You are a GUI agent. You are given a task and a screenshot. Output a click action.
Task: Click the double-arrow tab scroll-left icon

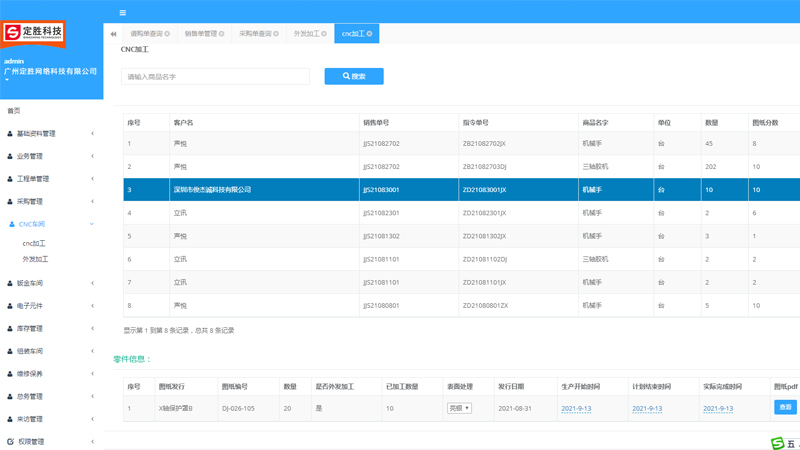113,34
